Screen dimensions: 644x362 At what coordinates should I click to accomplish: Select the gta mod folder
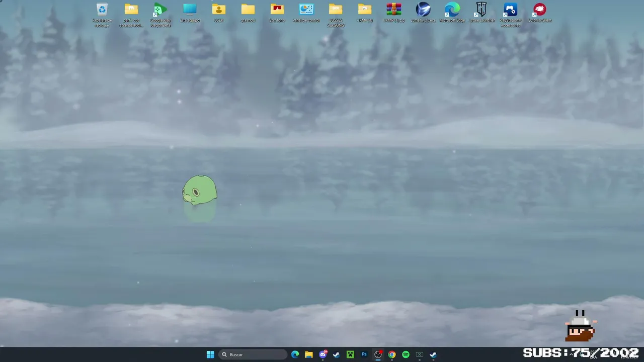point(248,13)
